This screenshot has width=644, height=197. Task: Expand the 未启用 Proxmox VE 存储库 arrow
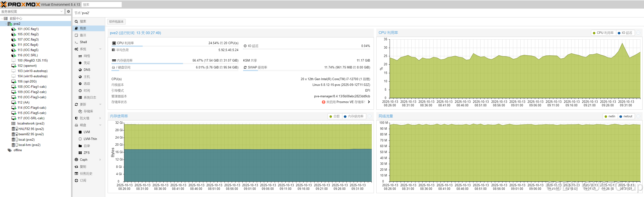point(369,102)
